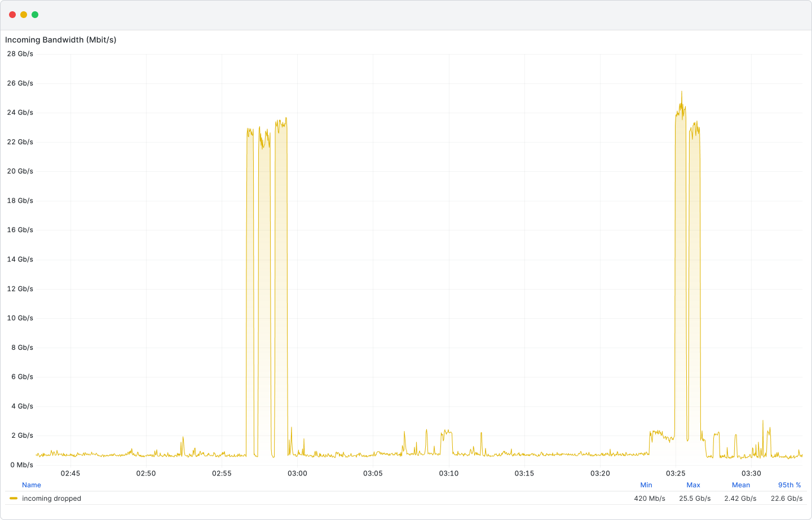Open the yellow series color swatch in legend
The height and width of the screenshot is (520, 812).
(14, 499)
